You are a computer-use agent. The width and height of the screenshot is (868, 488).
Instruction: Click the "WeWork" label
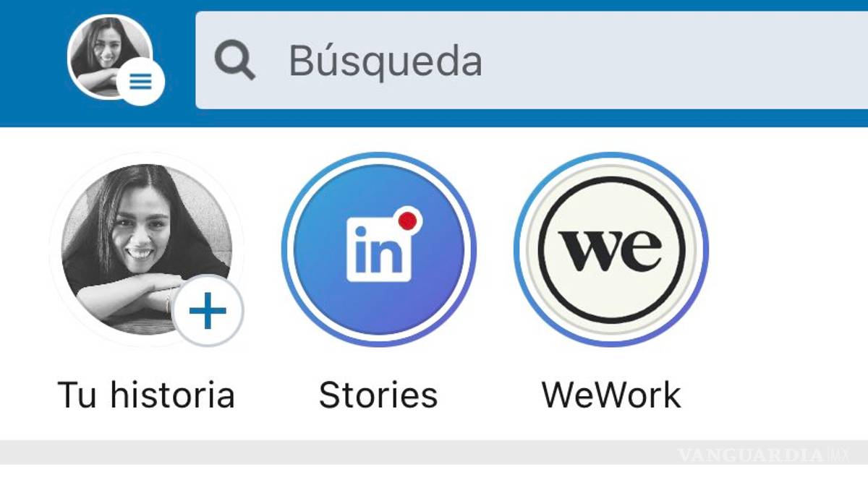tap(611, 395)
